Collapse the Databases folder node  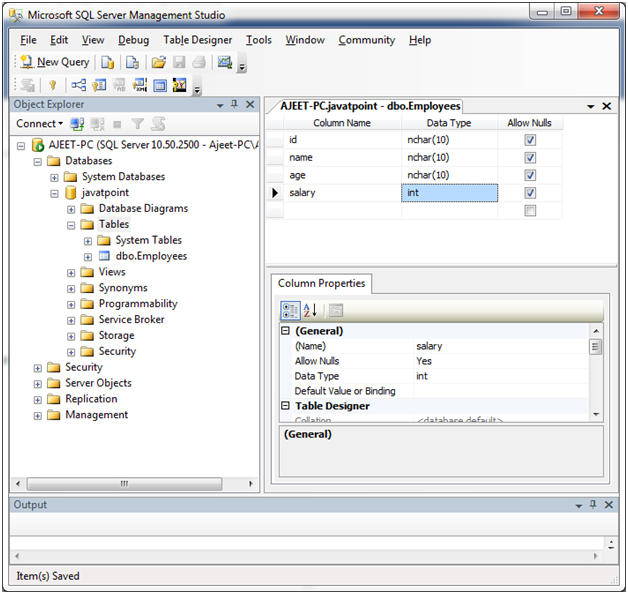point(38,162)
